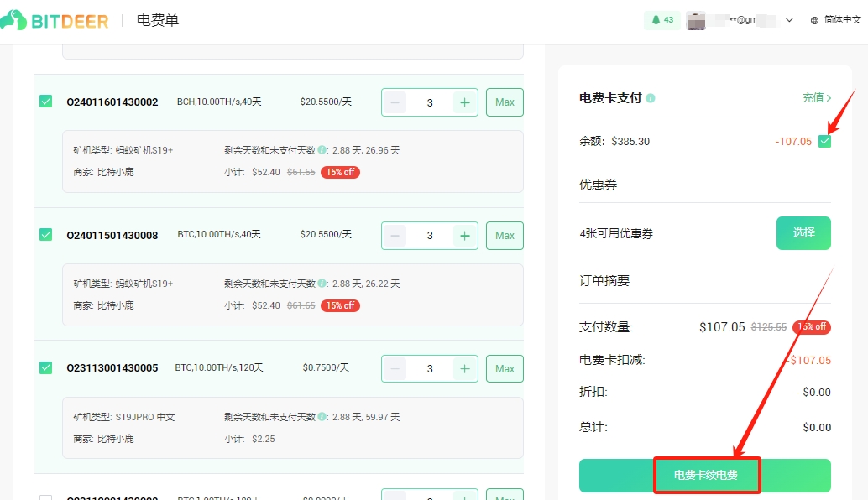Click quantity field of order O24011601430002
Viewport: 868px width, 500px height.
coord(430,102)
